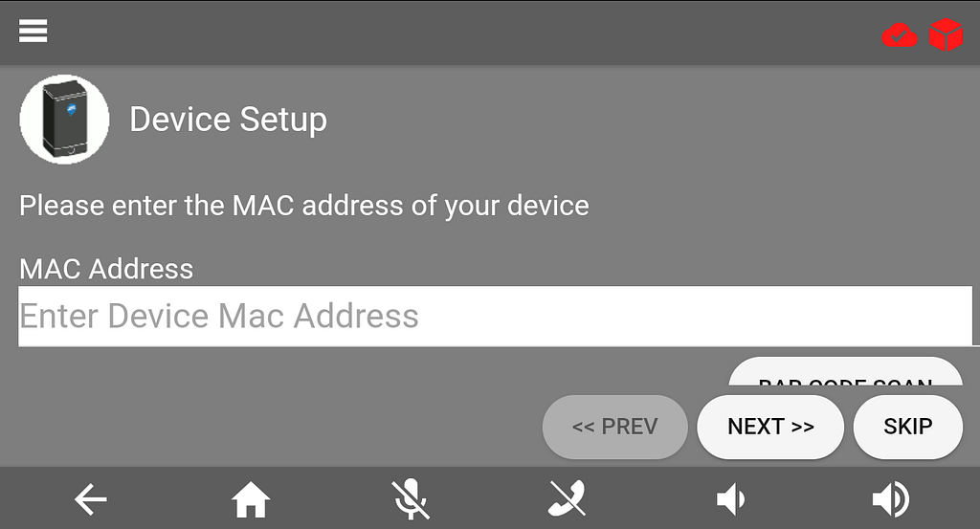Click the device image thumbnail
Image resolution: width=980 pixels, height=529 pixels.
[x=64, y=120]
